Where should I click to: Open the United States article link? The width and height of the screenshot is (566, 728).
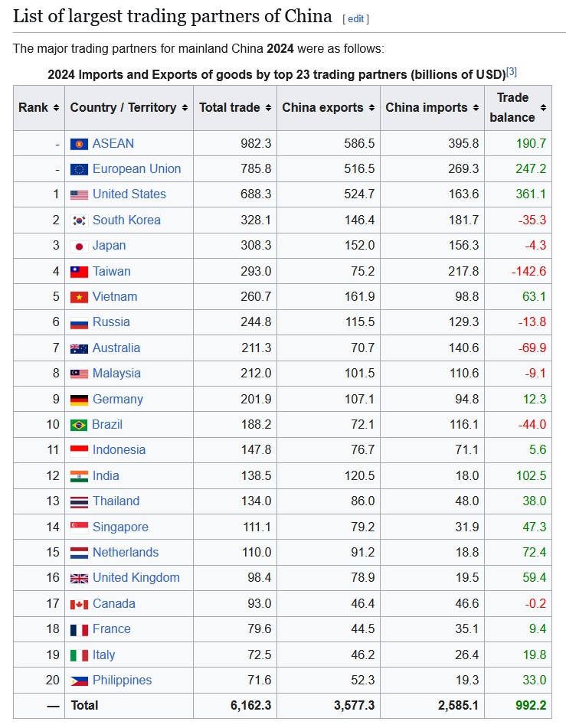pos(129,194)
